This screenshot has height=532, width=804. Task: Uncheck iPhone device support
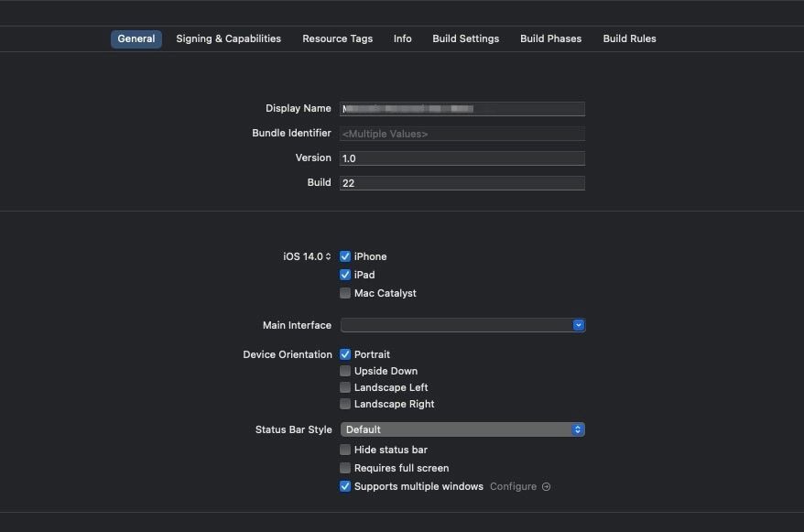coord(345,256)
